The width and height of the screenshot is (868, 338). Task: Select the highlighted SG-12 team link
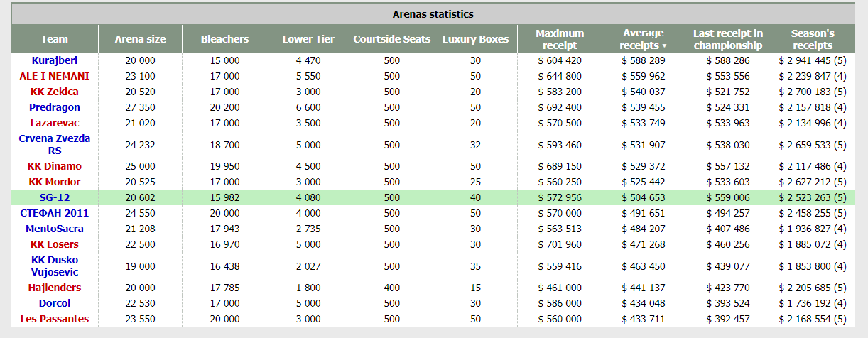pyautogui.click(x=55, y=197)
